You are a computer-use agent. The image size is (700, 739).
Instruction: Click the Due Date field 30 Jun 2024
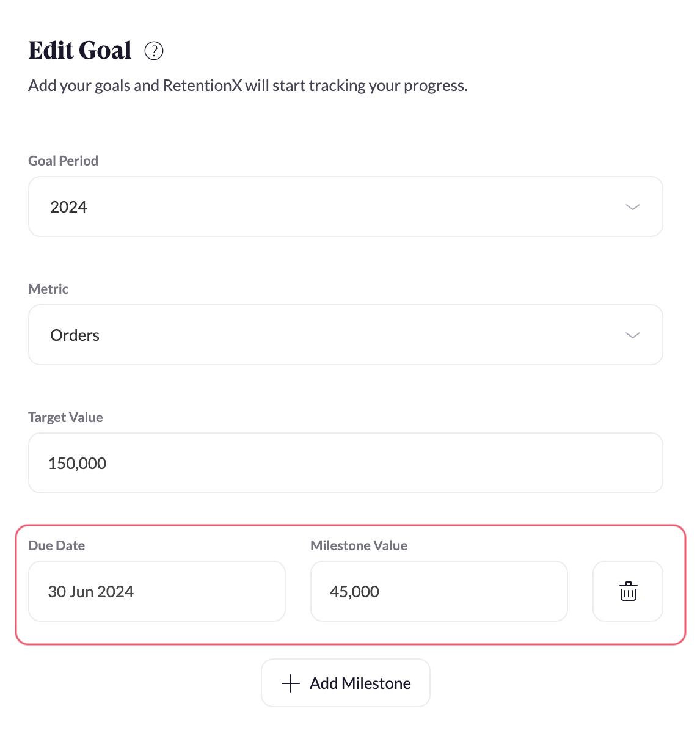[x=156, y=591]
